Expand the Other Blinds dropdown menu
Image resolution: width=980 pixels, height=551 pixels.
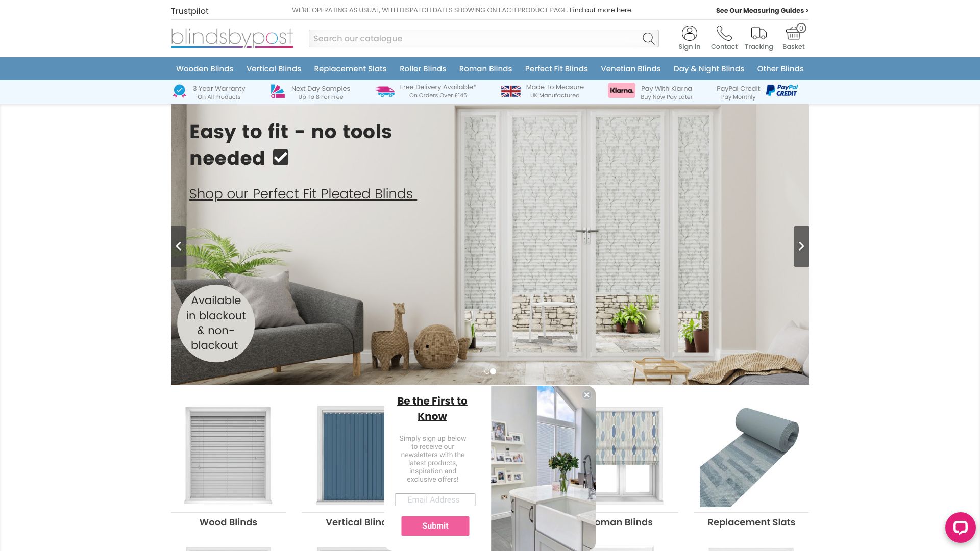(780, 69)
